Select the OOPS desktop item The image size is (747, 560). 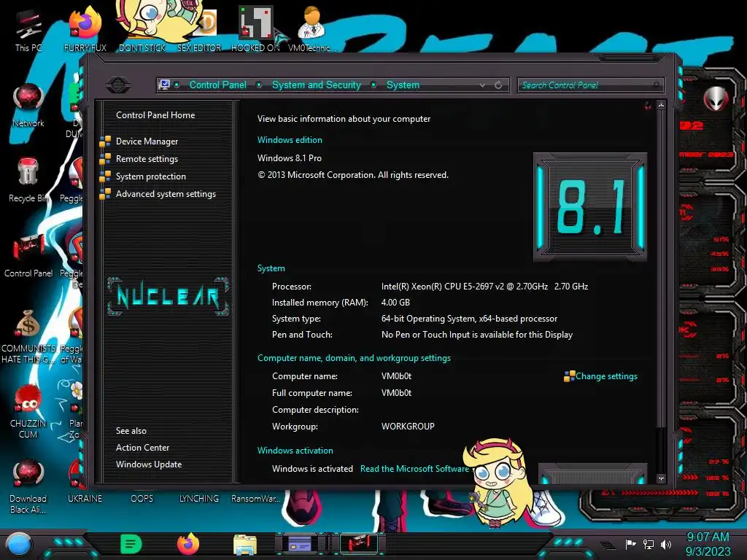pos(142,499)
